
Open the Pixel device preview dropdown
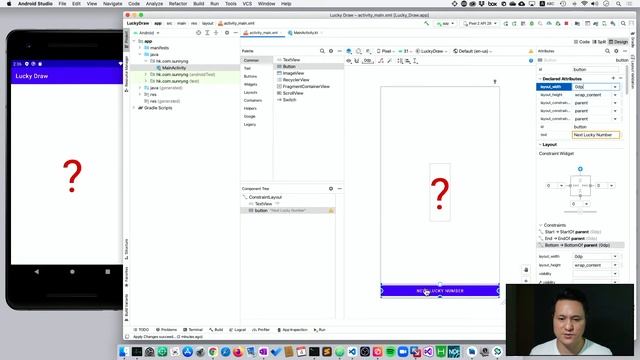(x=386, y=51)
